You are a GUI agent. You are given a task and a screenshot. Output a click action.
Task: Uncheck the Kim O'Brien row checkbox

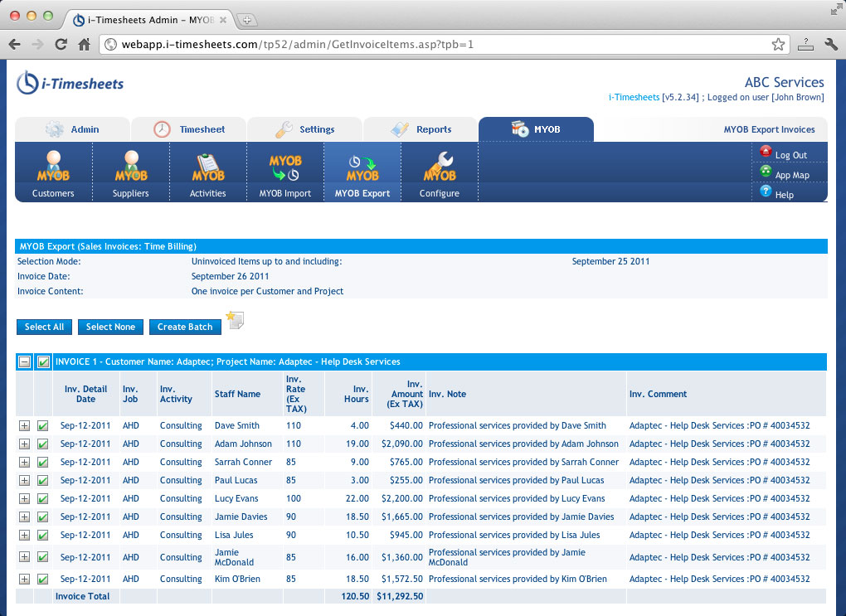(42, 580)
